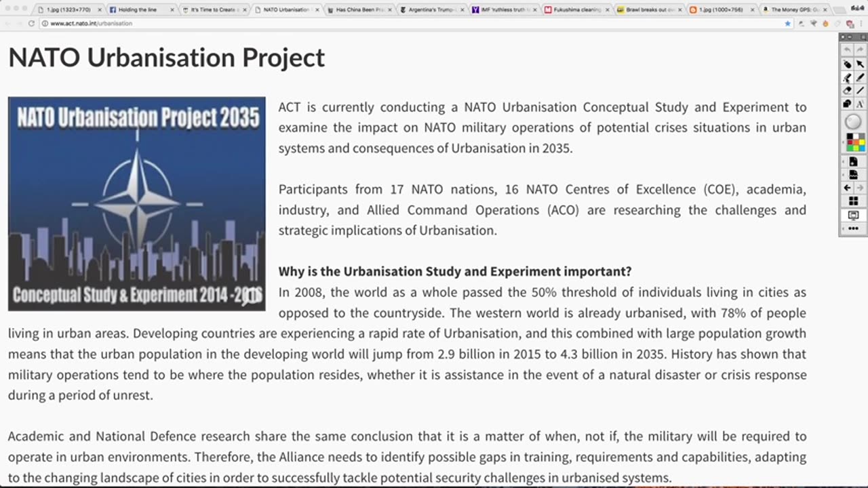Select the redo arrow in annotation toolbar
Screen dimensions: 868x488
pyautogui.click(x=860, y=50)
